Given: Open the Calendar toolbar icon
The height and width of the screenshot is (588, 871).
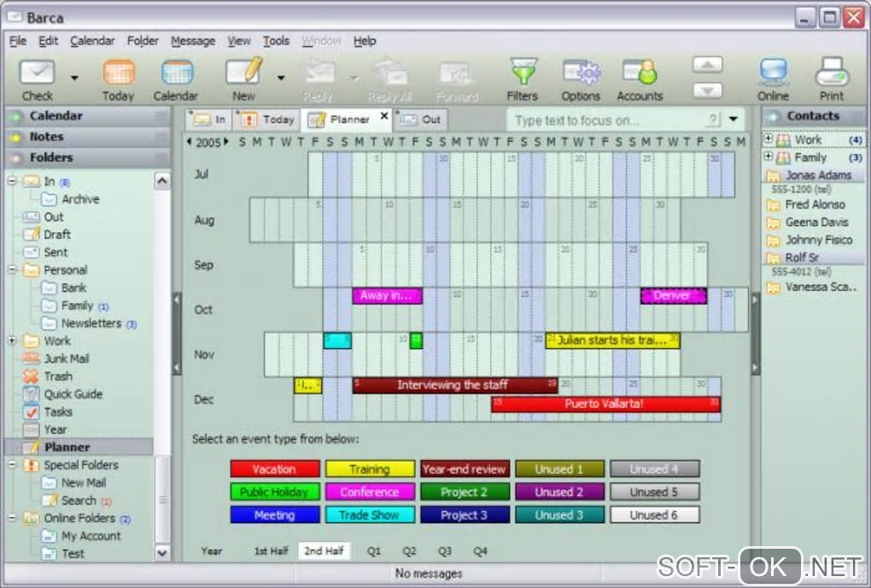Looking at the screenshot, I should click(x=177, y=73).
